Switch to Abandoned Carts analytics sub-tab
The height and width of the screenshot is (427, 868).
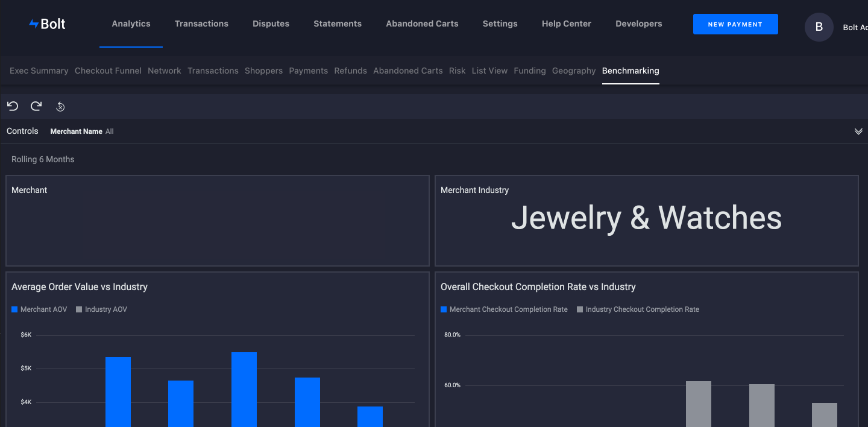tap(408, 71)
